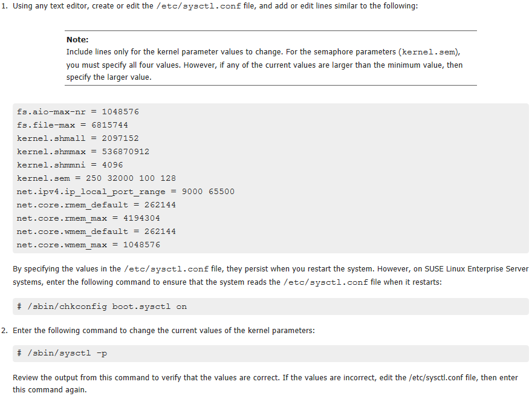Click the 'By specifying the values' paragraph
Image resolution: width=532 pixels, height=399 pixels.
pos(270,276)
